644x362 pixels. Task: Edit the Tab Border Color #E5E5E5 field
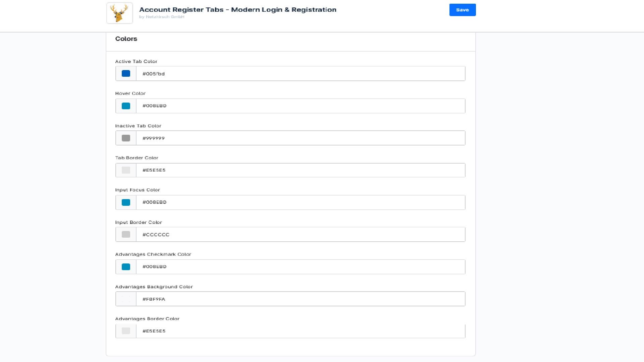[301, 170]
